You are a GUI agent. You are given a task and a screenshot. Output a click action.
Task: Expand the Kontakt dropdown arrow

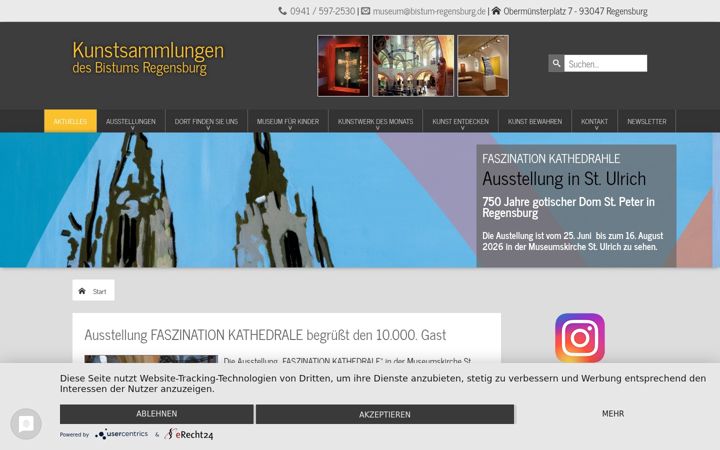(x=596, y=129)
